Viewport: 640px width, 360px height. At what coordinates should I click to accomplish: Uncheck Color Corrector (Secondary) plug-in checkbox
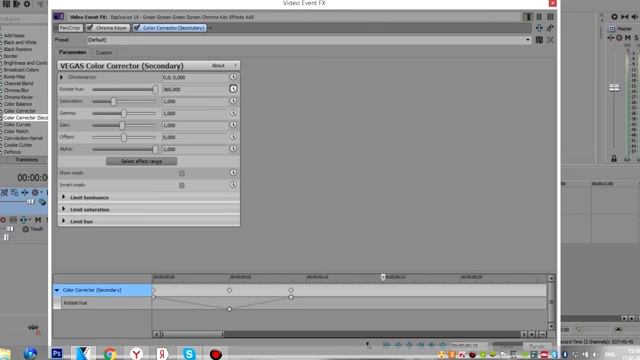[137, 28]
